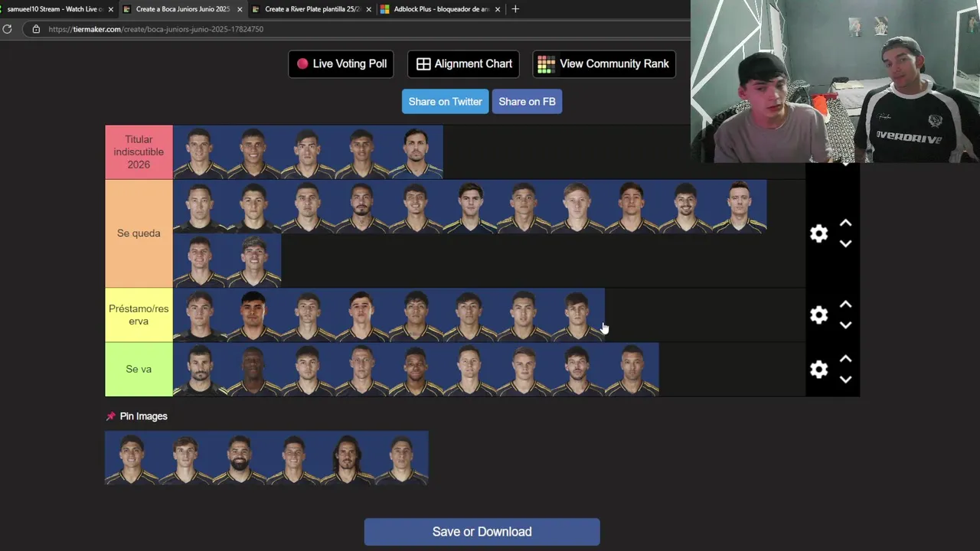Image resolution: width=980 pixels, height=551 pixels.
Task: Reload the page with the refresh icon
Action: point(7,29)
